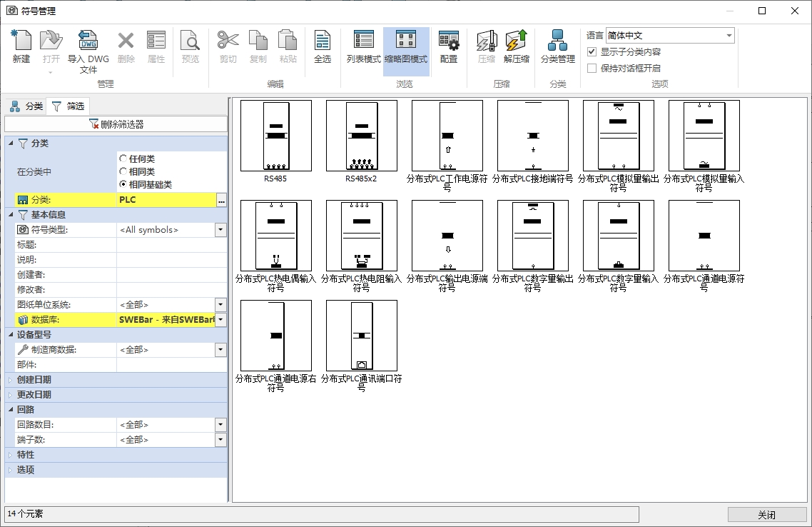The image size is (812, 527).
Task: Enable the 保持对话框开启 checkbox
Action: pyautogui.click(x=592, y=69)
